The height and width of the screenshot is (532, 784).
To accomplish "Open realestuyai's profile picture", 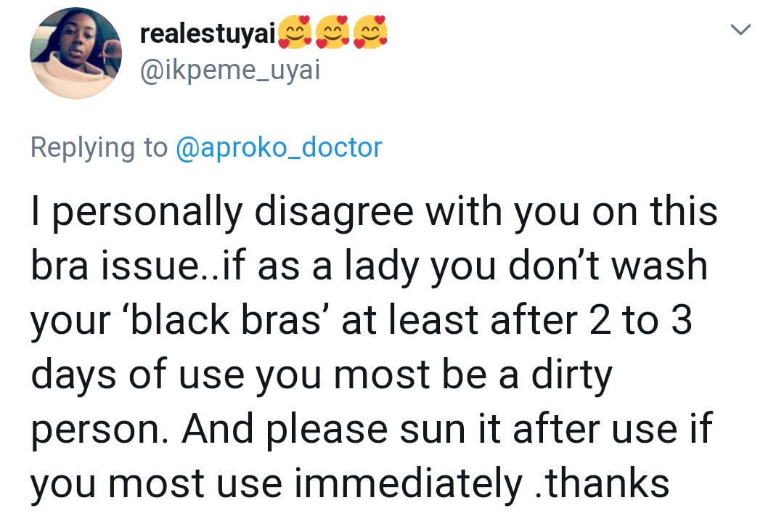I will pyautogui.click(x=75, y=54).
